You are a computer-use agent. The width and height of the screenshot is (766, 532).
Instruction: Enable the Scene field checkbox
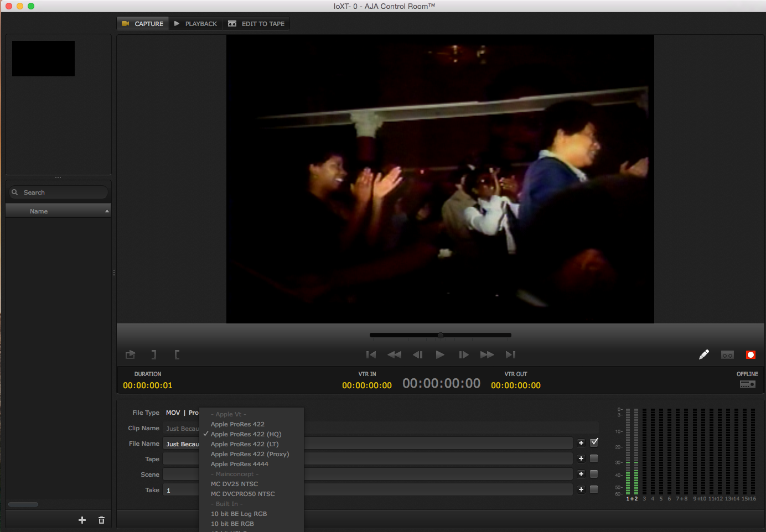coord(594,474)
